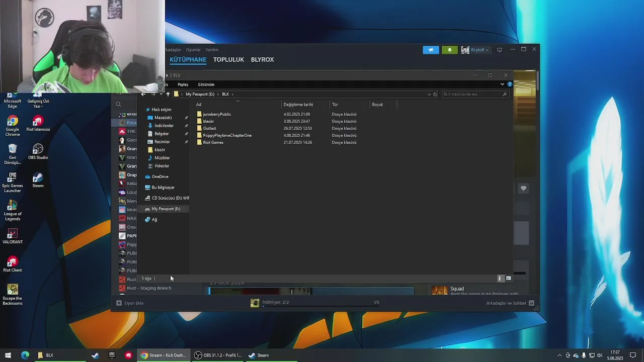Open the BLYROX profile tab in Steam
This screenshot has height=362, width=644.
(262, 59)
